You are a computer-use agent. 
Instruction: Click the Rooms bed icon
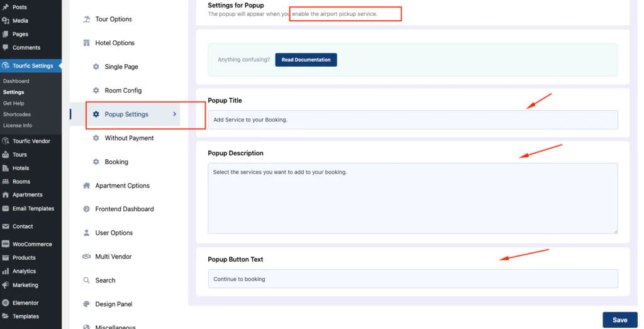[5, 182]
